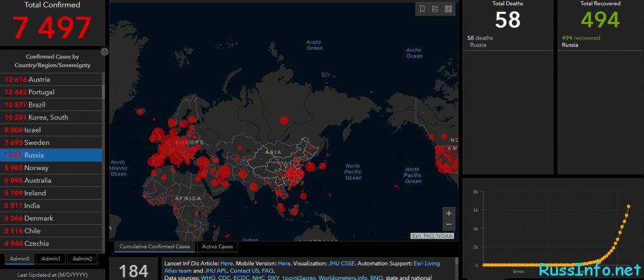Screen dimensions: 644x280
Task: Open the JHU APL link
Action: tap(215, 271)
